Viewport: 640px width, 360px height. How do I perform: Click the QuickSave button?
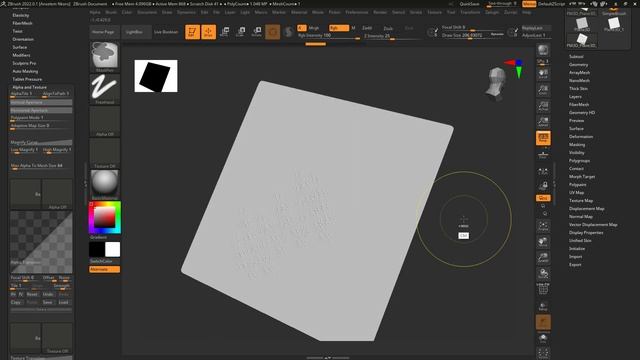[470, 4]
